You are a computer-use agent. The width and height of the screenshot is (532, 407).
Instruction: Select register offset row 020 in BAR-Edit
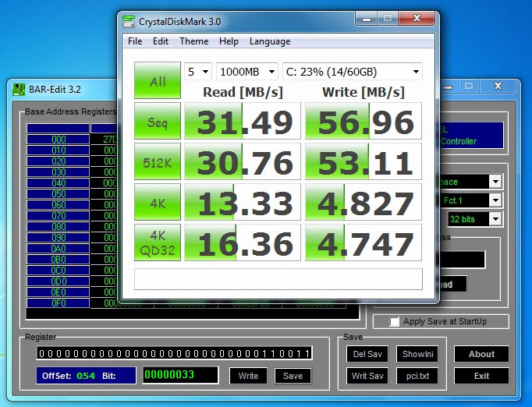58,161
